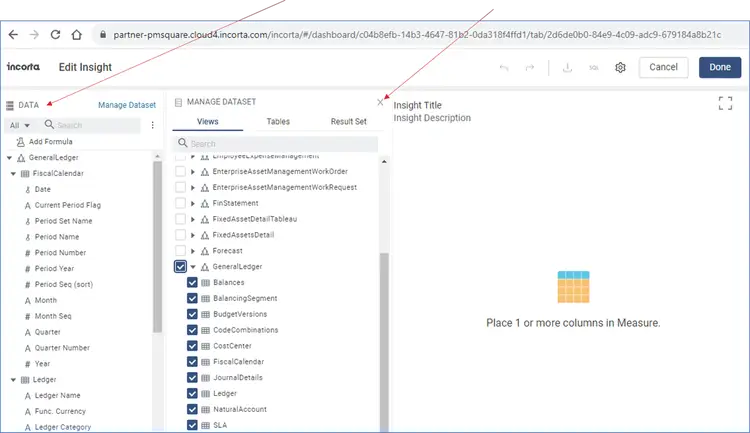The image size is (750, 433).
Task: Uncheck the GeneralLedger schema checkbox
Action: (180, 266)
